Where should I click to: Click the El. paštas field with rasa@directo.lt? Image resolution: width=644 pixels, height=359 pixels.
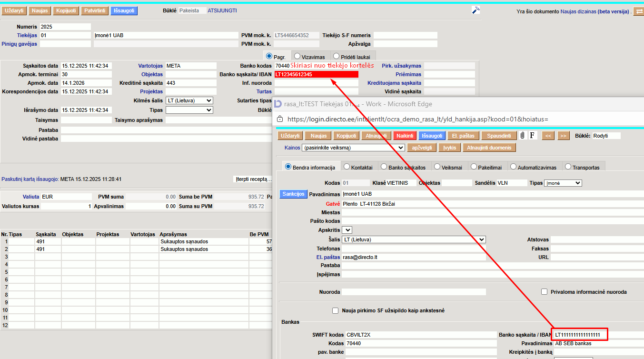(414, 257)
